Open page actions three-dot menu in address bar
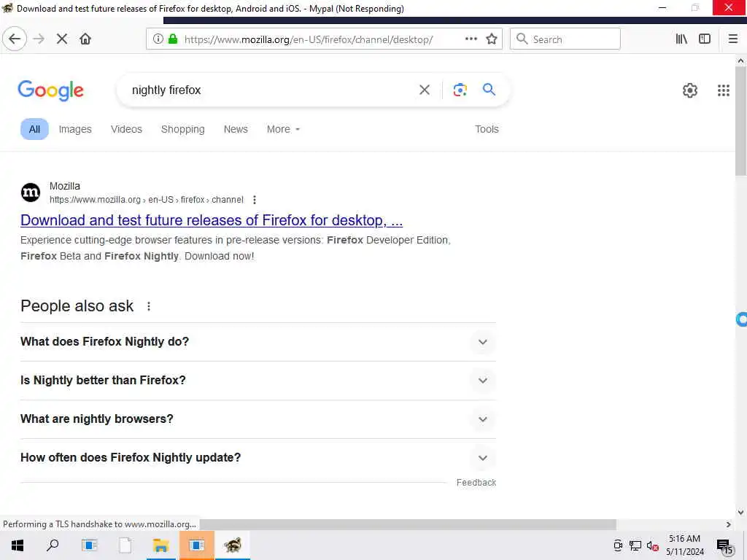 (x=471, y=39)
